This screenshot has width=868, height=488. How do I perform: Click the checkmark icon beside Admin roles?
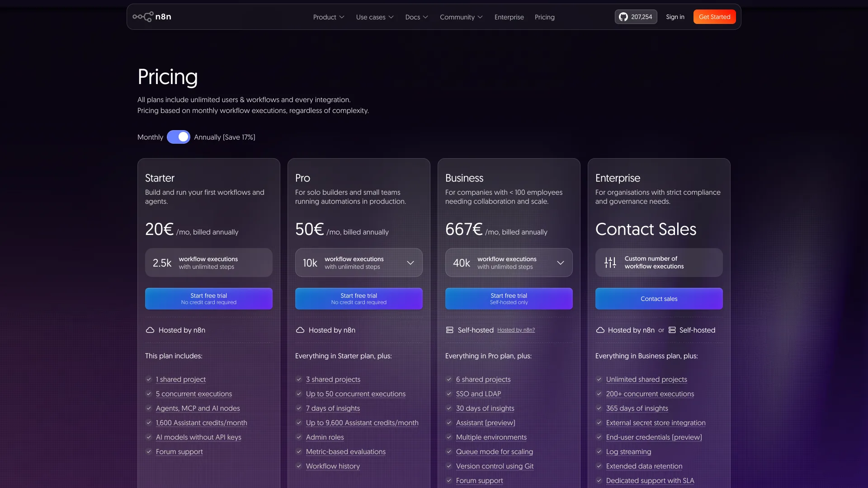[299, 437]
